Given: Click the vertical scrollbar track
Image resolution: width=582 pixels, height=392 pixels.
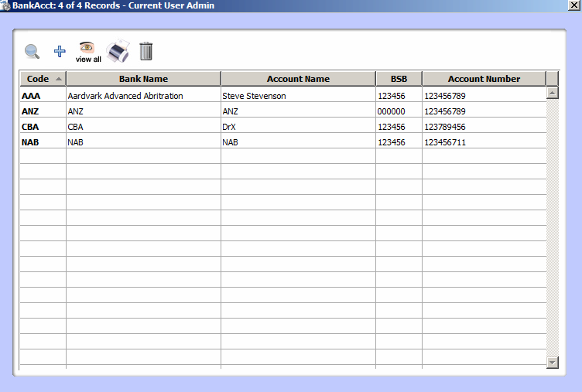Looking at the screenshot, I should [x=553, y=228].
